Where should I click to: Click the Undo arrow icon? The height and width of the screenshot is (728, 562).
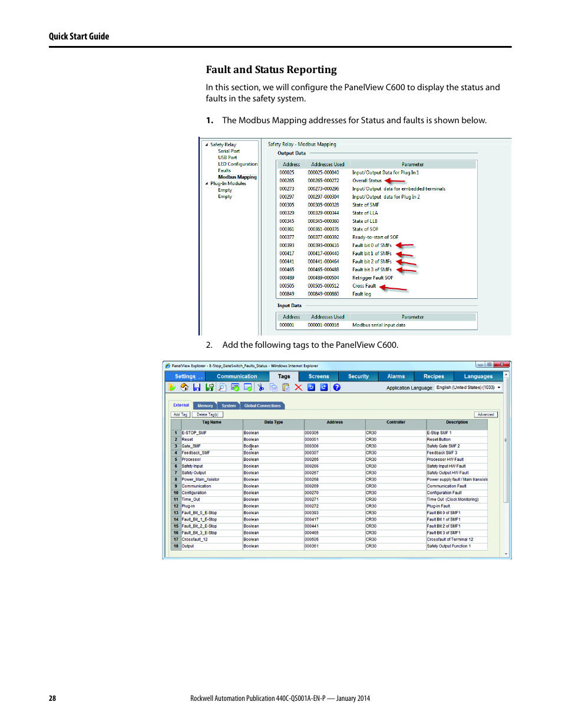(x=311, y=387)
